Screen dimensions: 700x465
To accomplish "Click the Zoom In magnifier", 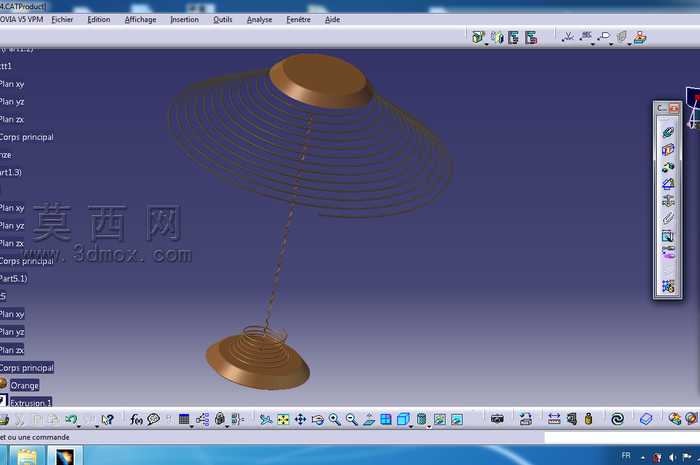I will click(334, 419).
